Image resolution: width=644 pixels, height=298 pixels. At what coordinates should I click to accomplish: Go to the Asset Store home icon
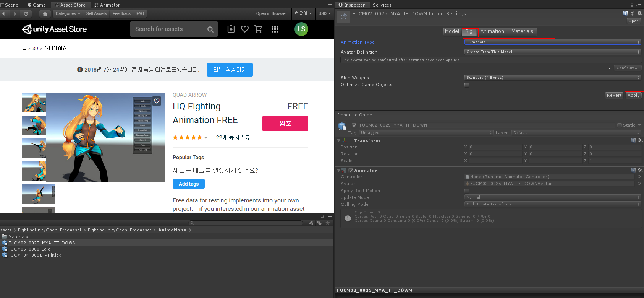tap(45, 13)
